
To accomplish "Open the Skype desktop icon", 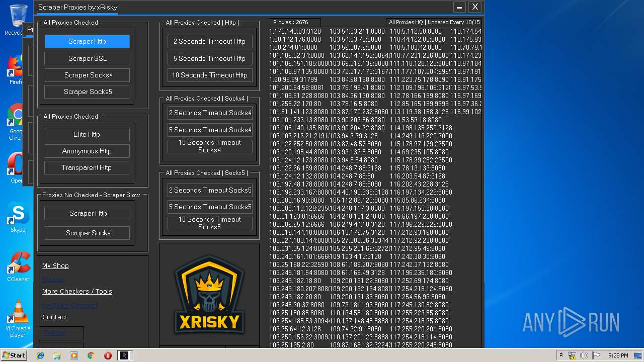I will [x=18, y=218].
